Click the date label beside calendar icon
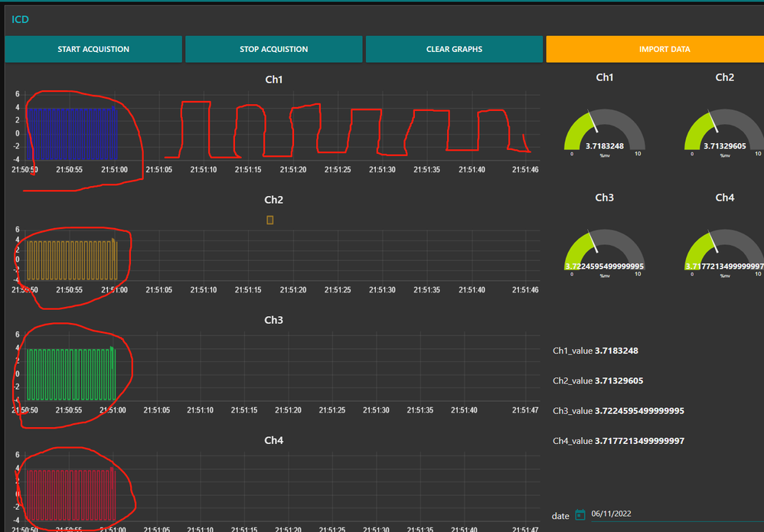 point(560,516)
